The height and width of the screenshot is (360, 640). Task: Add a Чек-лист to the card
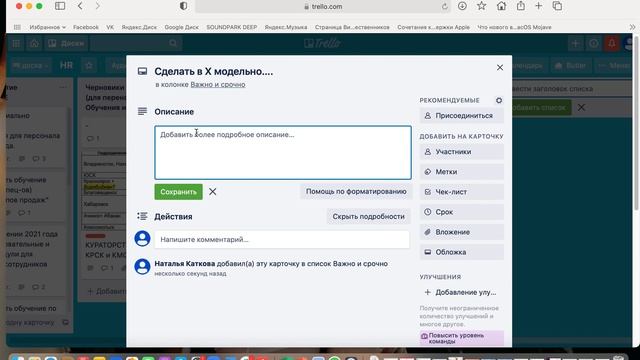pyautogui.click(x=461, y=192)
